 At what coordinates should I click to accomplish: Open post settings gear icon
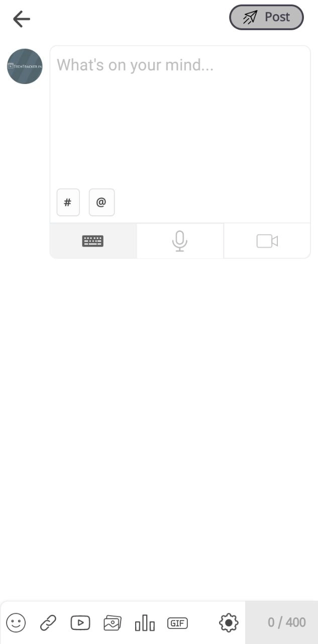229,623
